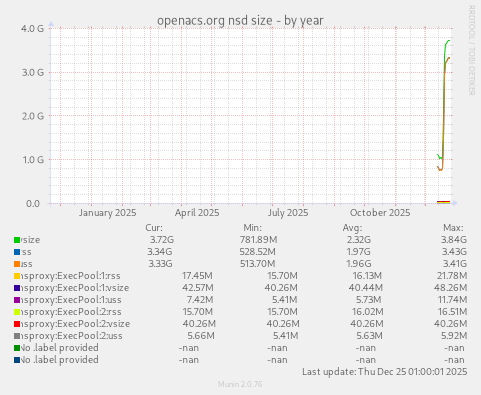Click the blue rss legend swatch
This screenshot has height=395, width=481.
[x=17, y=252]
